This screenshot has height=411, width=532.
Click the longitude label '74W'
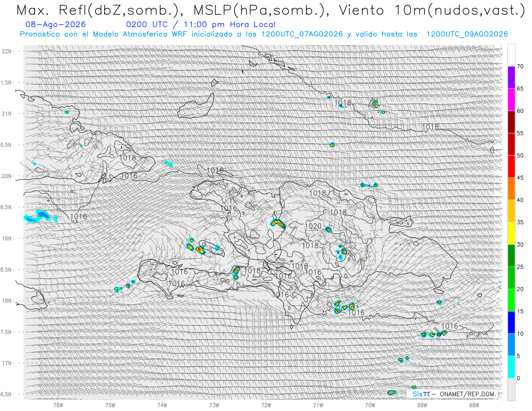(x=162, y=405)
